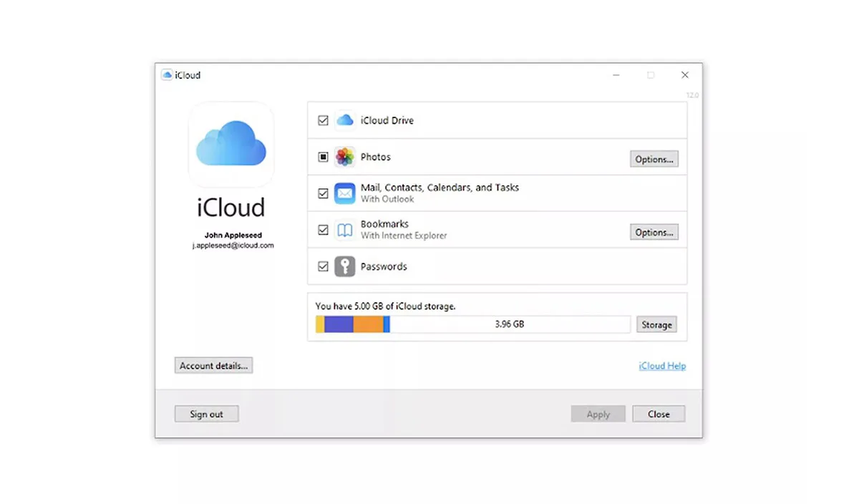Click the Photos flower icon

pyautogui.click(x=345, y=157)
